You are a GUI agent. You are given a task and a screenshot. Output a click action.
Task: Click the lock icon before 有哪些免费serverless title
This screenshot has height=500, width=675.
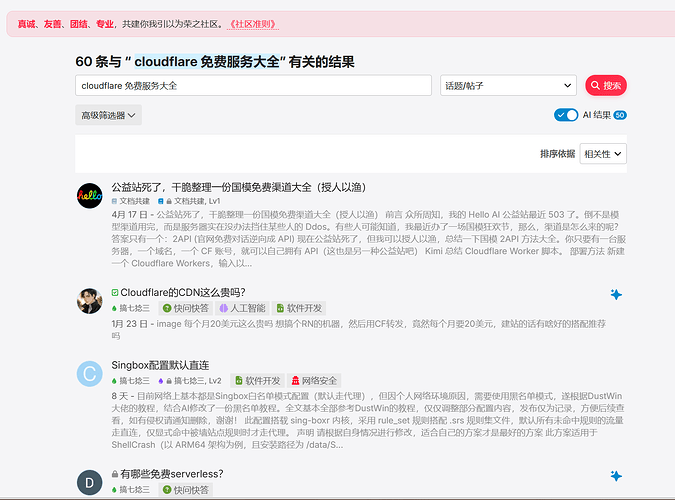[115, 474]
